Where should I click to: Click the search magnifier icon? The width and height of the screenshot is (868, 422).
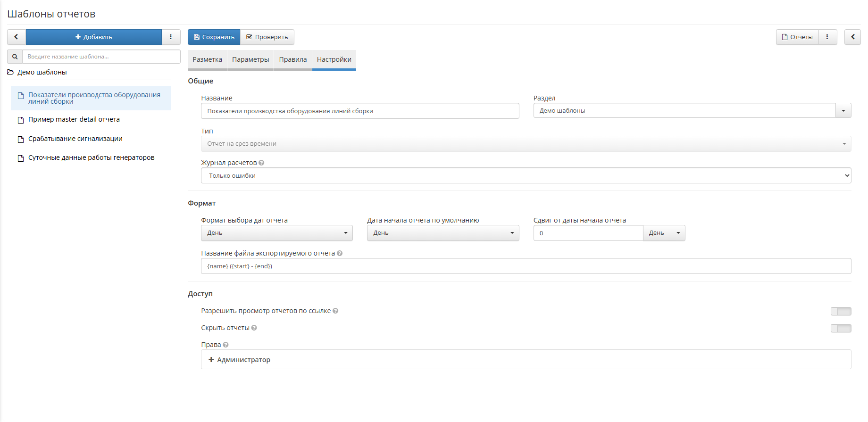[x=15, y=57]
